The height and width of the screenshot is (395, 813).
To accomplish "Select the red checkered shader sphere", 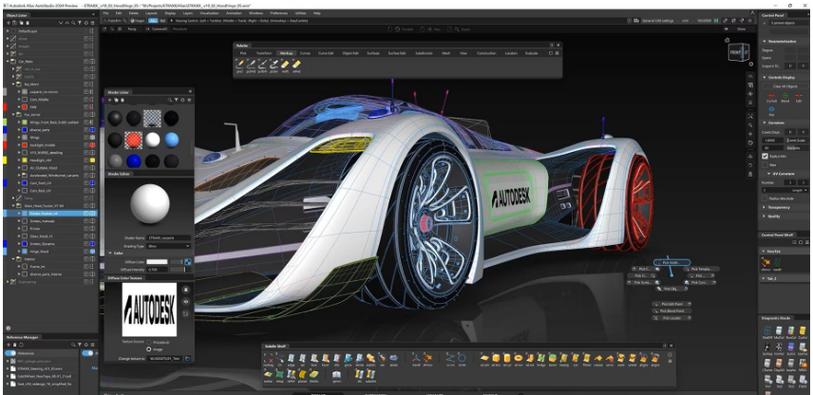I will click(x=133, y=139).
